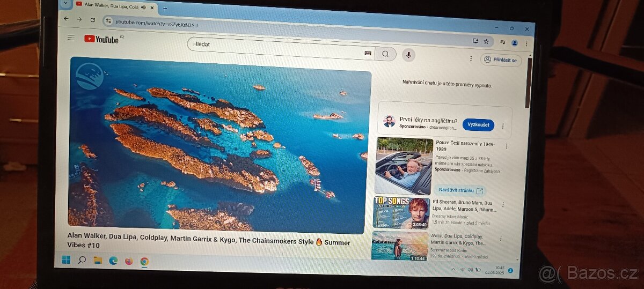
Task: Open the video title Alan Walker Summer Vibes
Action: (x=209, y=240)
